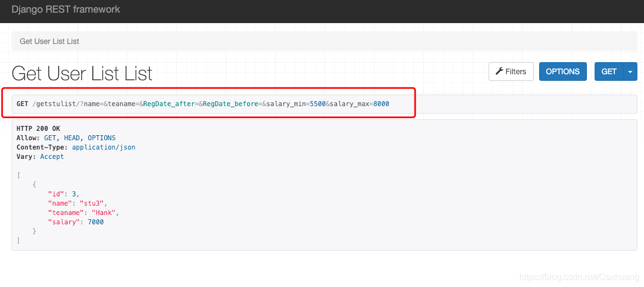Click the Content-Type application/json header
The height and width of the screenshot is (287, 644).
(x=76, y=147)
